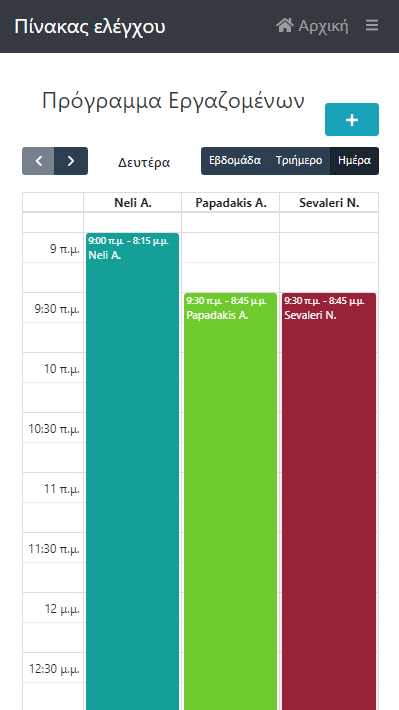Click the home icon beside Αρχική
Image resolution: width=399 pixels, height=710 pixels.
[285, 25]
